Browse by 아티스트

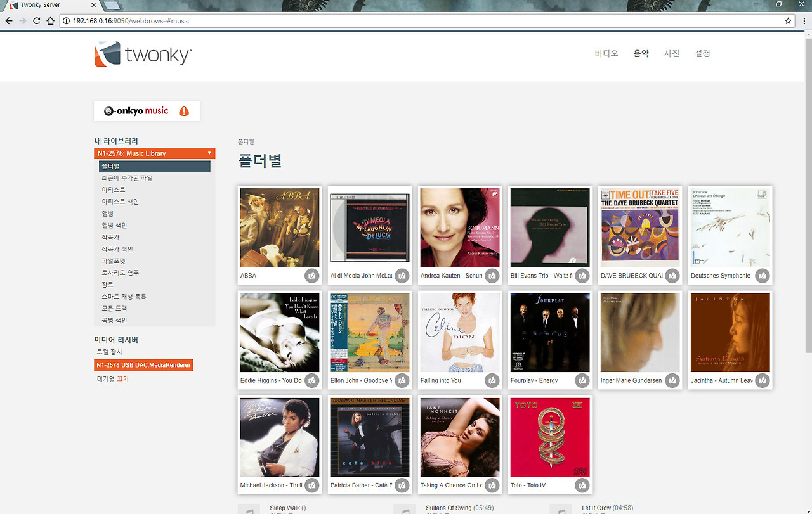click(114, 190)
